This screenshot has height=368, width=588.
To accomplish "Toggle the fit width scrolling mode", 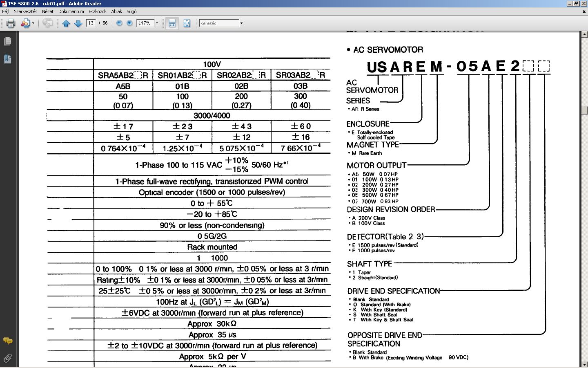I will point(172,23).
